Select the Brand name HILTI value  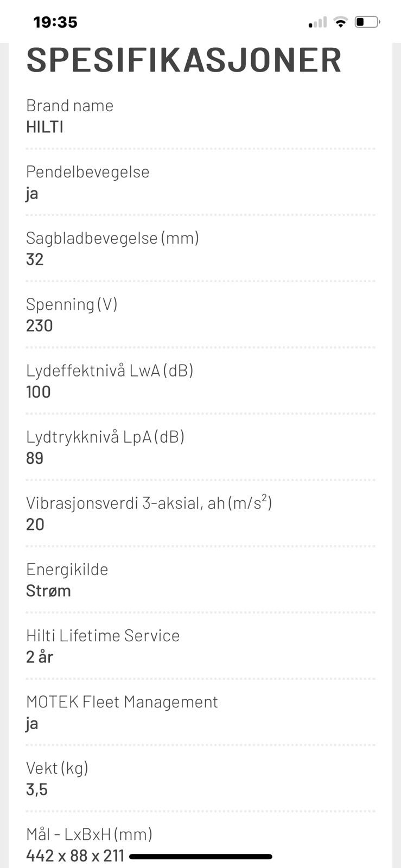coord(44,127)
